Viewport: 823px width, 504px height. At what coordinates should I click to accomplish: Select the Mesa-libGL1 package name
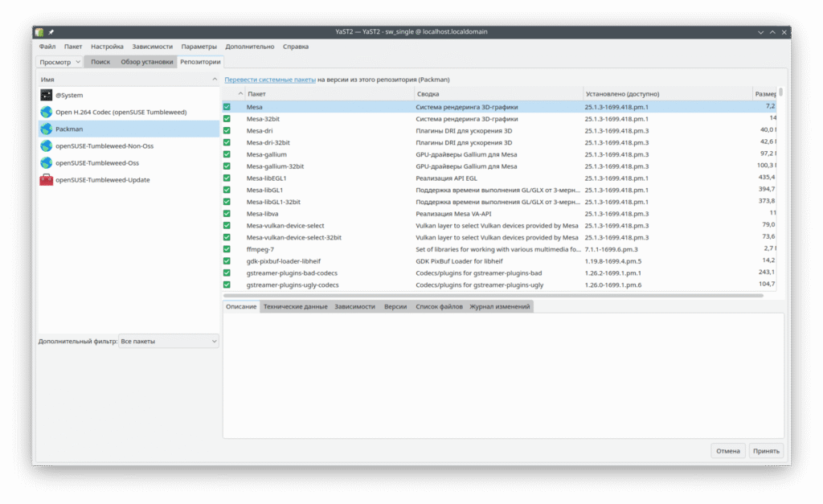[x=264, y=190]
